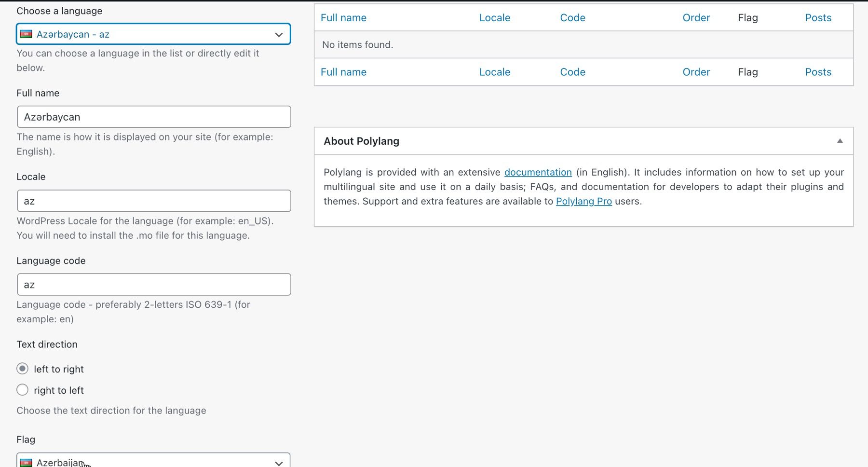This screenshot has width=868, height=467.
Task: Sort table by Full name column
Action: tap(343, 17)
